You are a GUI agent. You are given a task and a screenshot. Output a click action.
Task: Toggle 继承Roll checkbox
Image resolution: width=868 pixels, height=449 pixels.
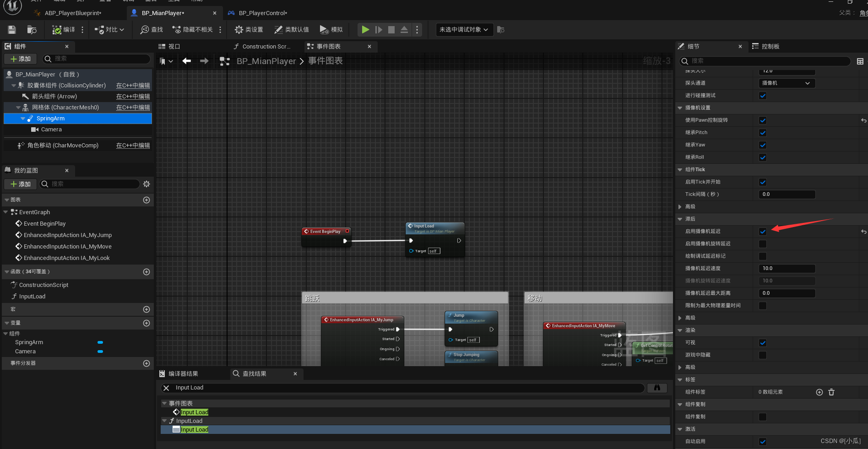click(x=763, y=157)
